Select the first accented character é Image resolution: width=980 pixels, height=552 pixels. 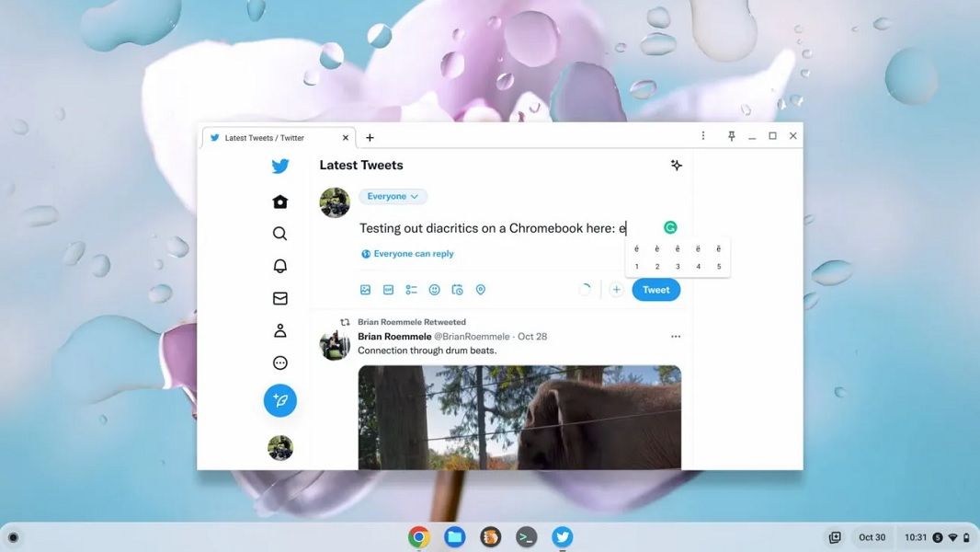coord(636,248)
